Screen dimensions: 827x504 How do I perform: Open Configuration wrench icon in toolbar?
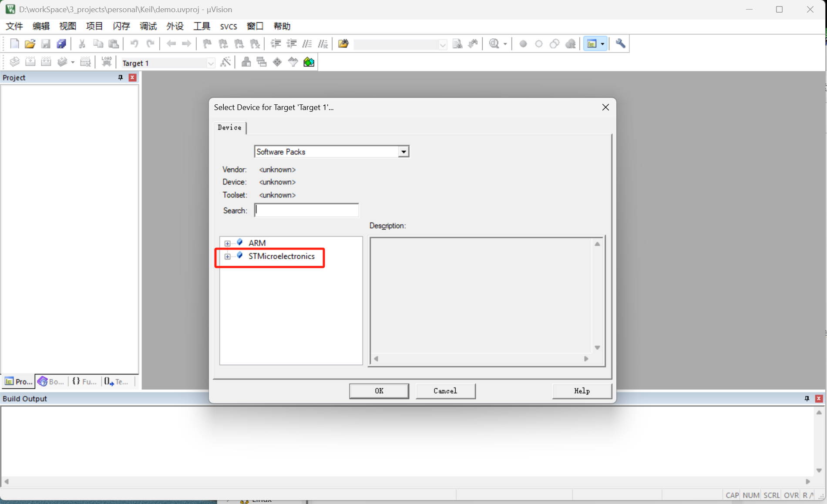pos(620,44)
